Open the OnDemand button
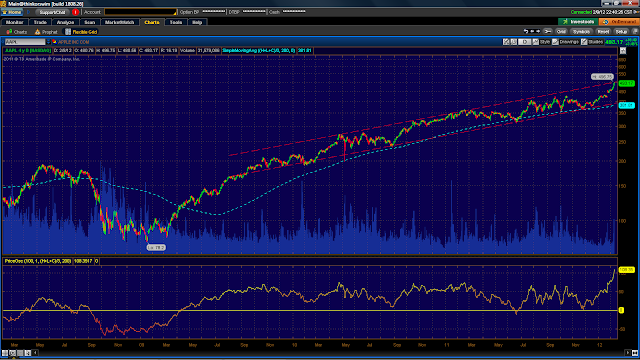 pos(619,22)
